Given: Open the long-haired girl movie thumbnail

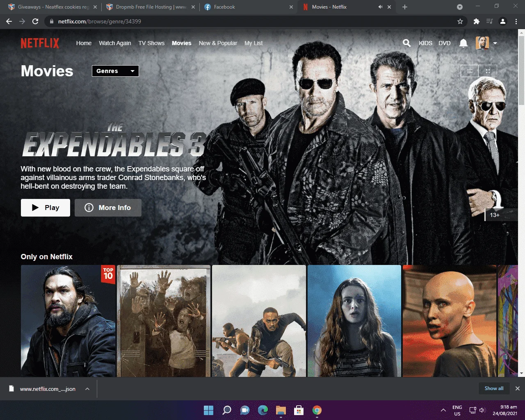Looking at the screenshot, I should click(354, 321).
